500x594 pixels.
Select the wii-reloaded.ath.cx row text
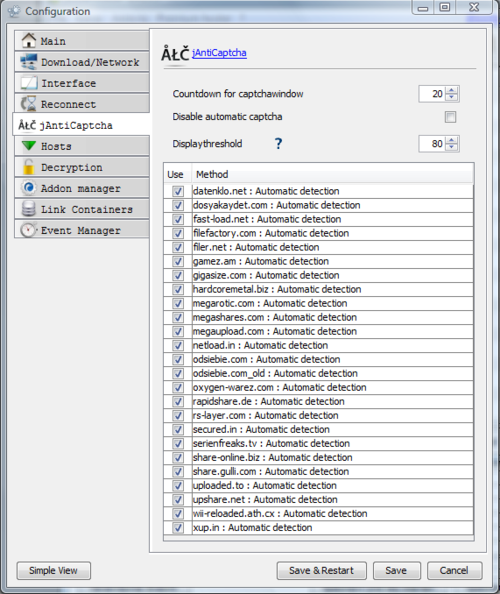(280, 513)
